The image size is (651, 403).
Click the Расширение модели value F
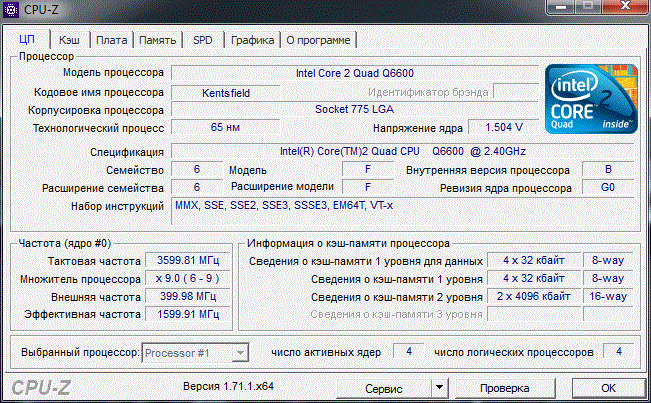click(x=368, y=187)
